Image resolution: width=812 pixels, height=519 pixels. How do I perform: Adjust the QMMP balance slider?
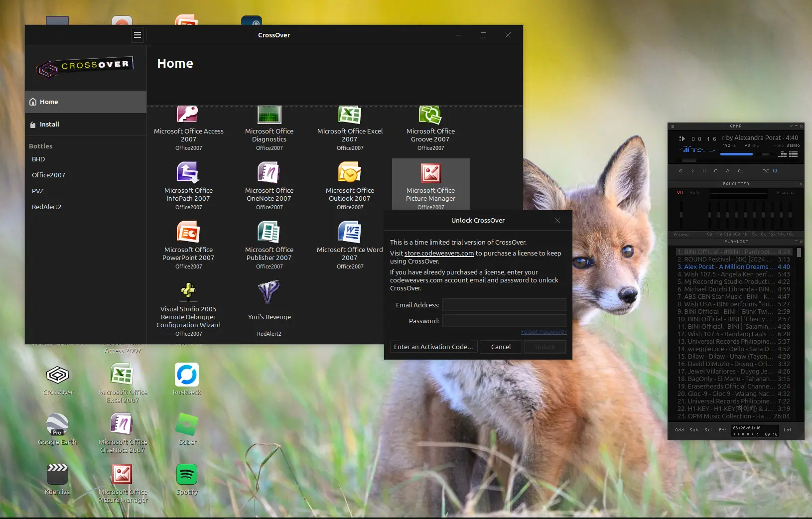pos(765,154)
